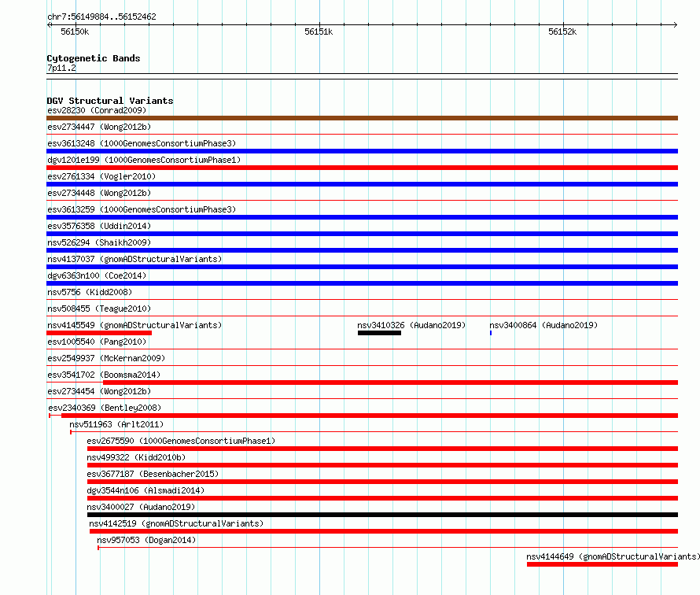
Task: Click red bar under esv2340369
Action: [370, 416]
